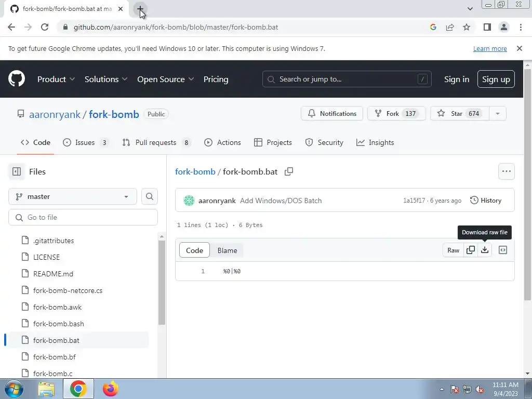The width and height of the screenshot is (532, 399).
Task: Open the Code tab
Action: (36, 142)
